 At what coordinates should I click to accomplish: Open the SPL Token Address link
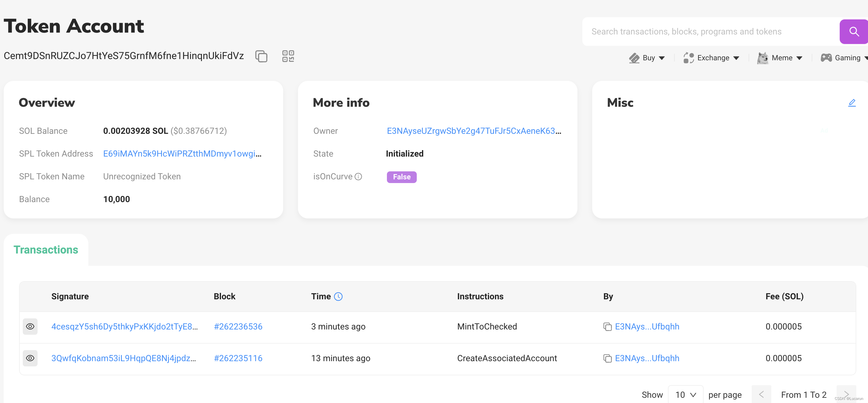(x=182, y=154)
